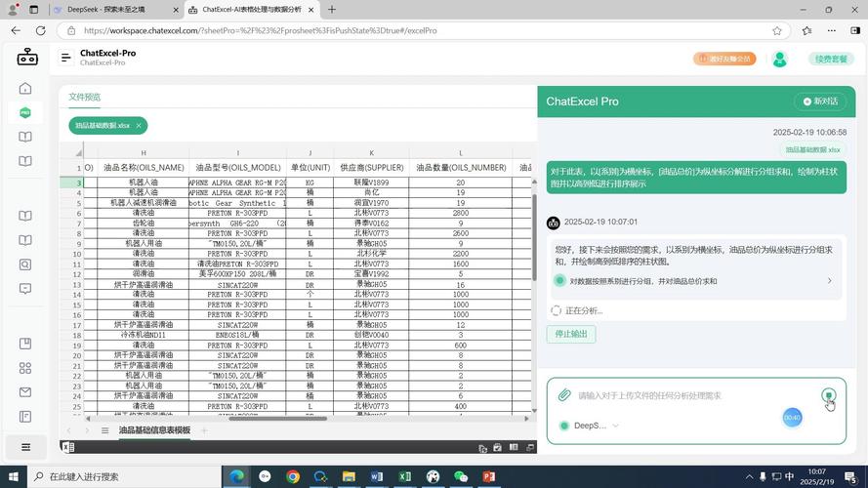
Task: Add a new sheet with plus icon
Action: (x=204, y=430)
